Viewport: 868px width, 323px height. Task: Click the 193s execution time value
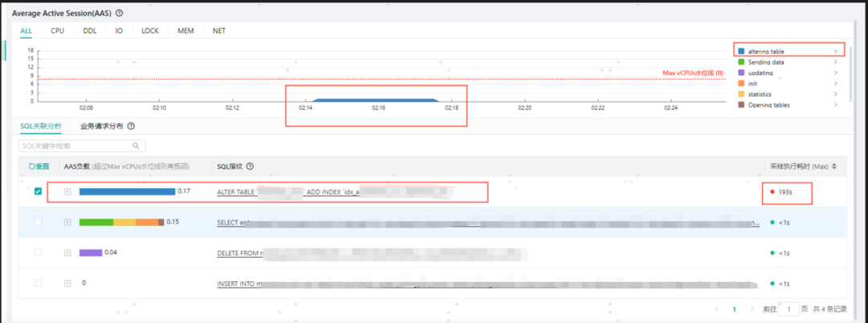pyautogui.click(x=785, y=192)
